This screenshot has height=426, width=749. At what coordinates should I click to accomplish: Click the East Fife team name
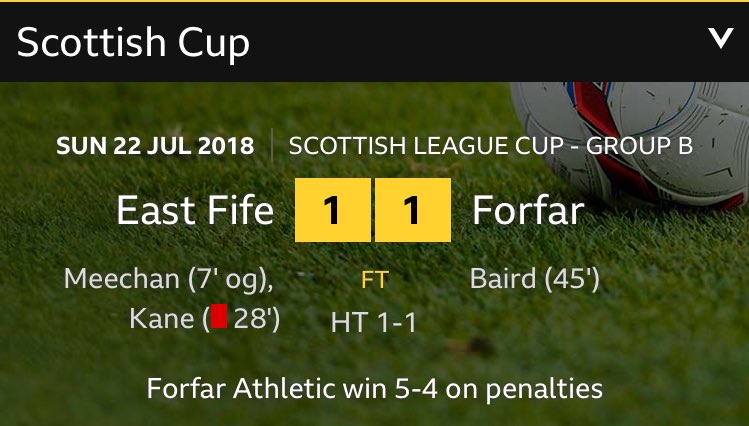click(x=195, y=210)
